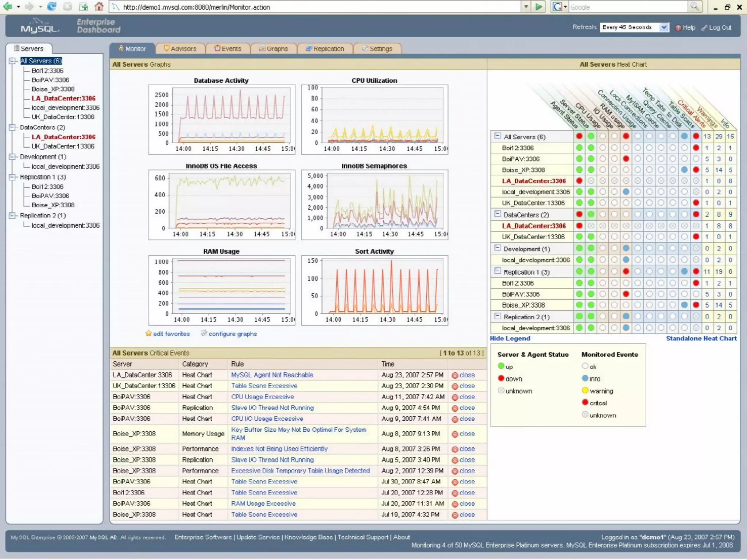This screenshot has width=747, height=560.
Task: Select Boi12:3306 under All Servers tree
Action: click(47, 71)
